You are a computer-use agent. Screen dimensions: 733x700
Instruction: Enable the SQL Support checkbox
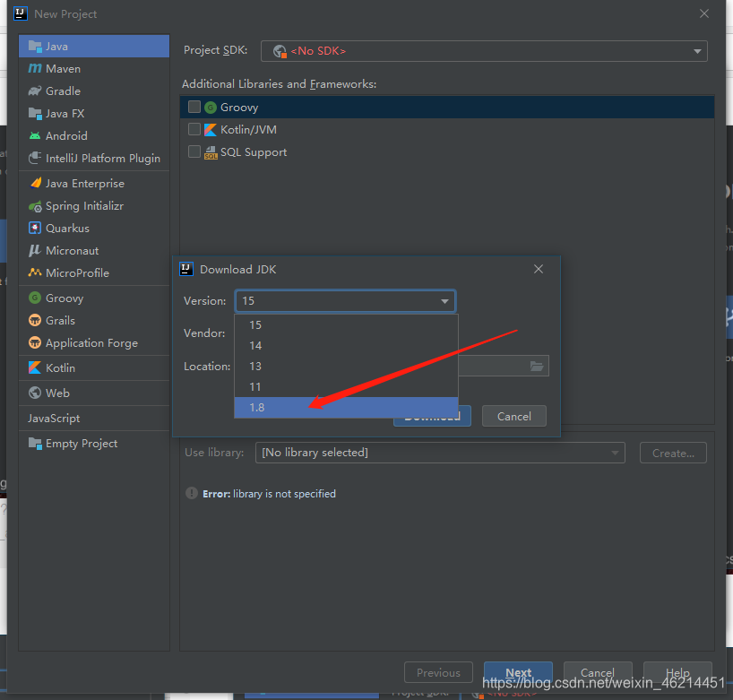tap(194, 151)
